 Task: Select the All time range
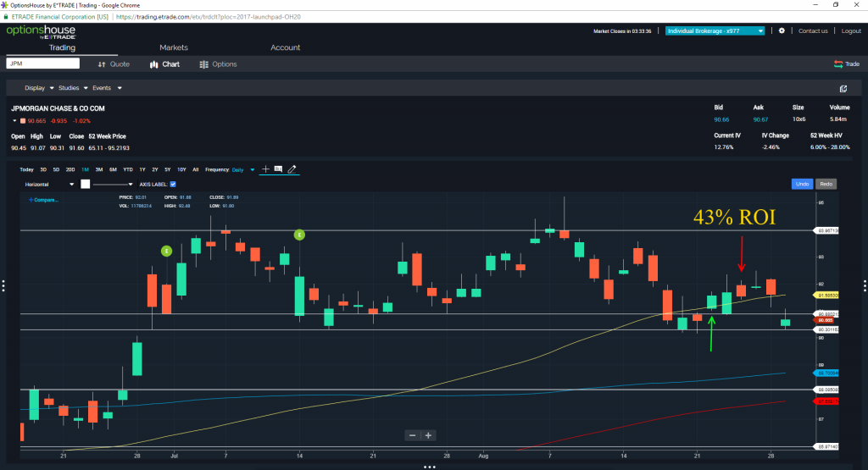click(196, 169)
